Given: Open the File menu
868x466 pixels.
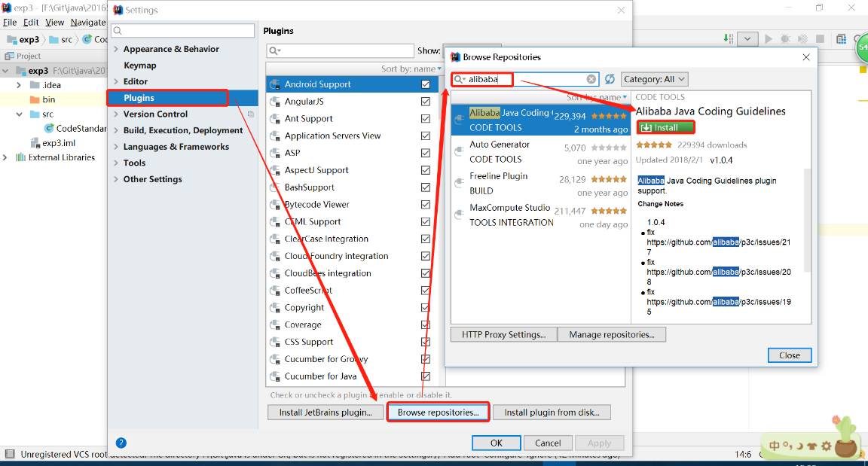Looking at the screenshot, I should [x=10, y=22].
